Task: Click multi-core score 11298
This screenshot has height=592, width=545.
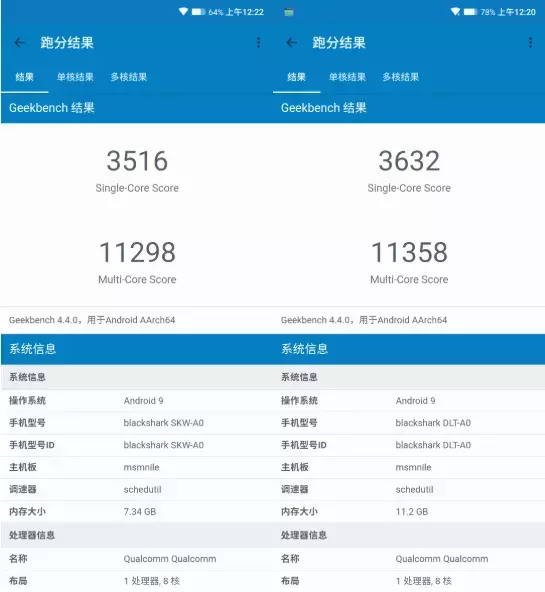Action: click(x=137, y=252)
